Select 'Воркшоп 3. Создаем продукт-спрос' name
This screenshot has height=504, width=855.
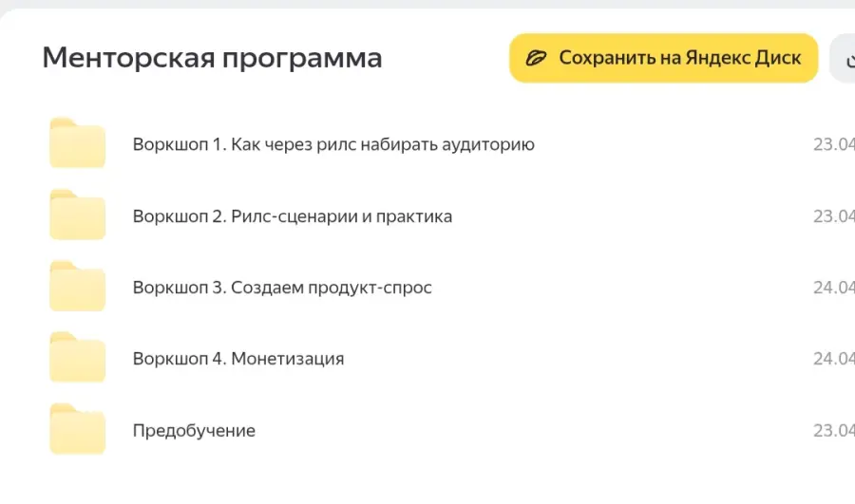tap(282, 288)
